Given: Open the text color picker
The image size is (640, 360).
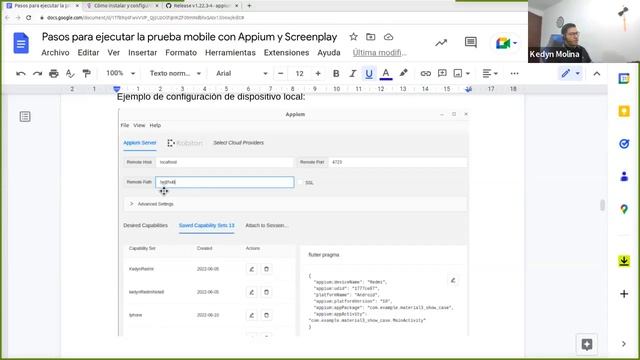Looking at the screenshot, I should (x=386, y=73).
